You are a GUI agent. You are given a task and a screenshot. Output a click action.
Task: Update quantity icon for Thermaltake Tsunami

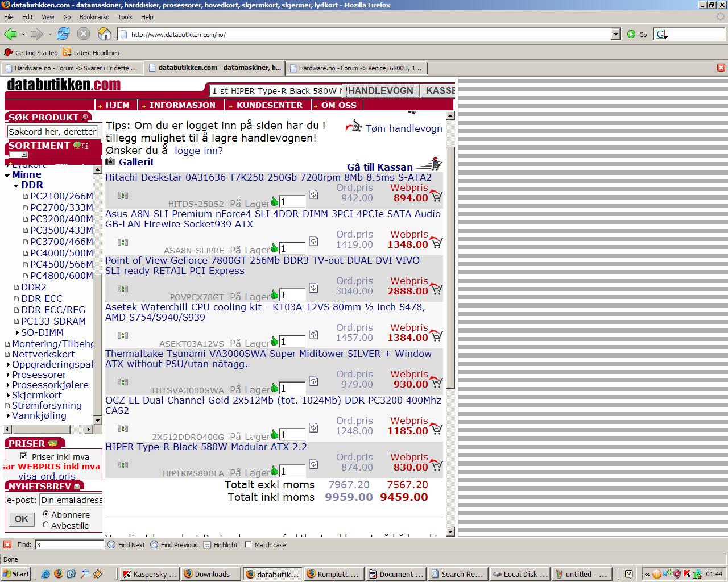[x=313, y=381]
